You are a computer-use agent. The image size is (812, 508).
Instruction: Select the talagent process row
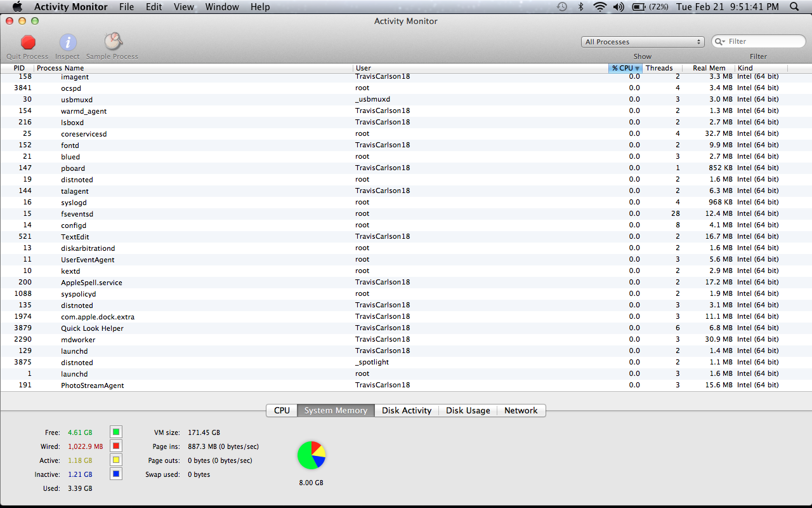pyautogui.click(x=406, y=190)
